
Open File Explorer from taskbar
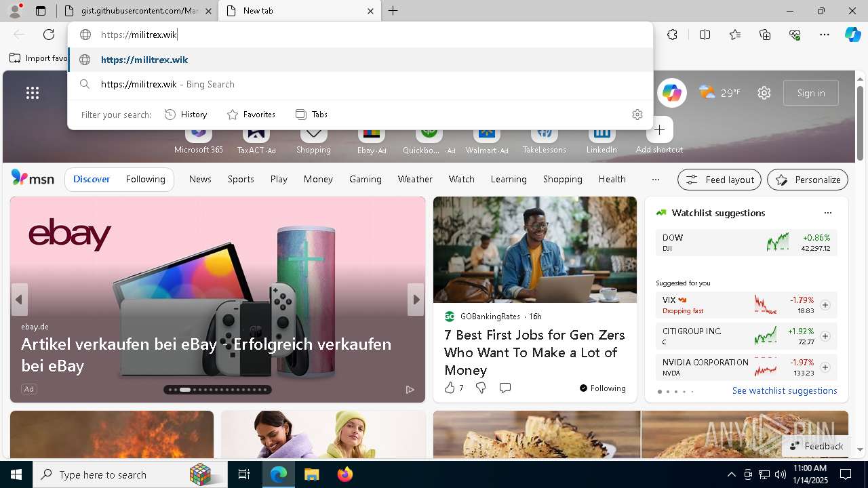tap(311, 474)
